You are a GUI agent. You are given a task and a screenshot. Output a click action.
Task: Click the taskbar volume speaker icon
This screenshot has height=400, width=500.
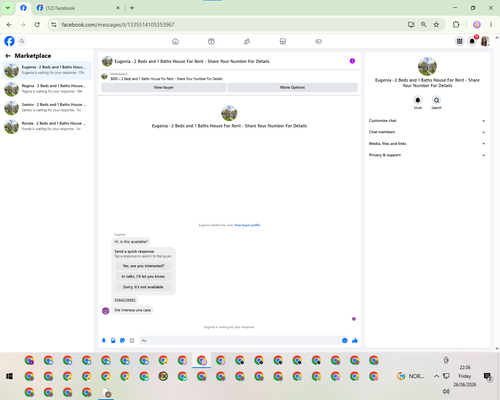click(x=446, y=391)
